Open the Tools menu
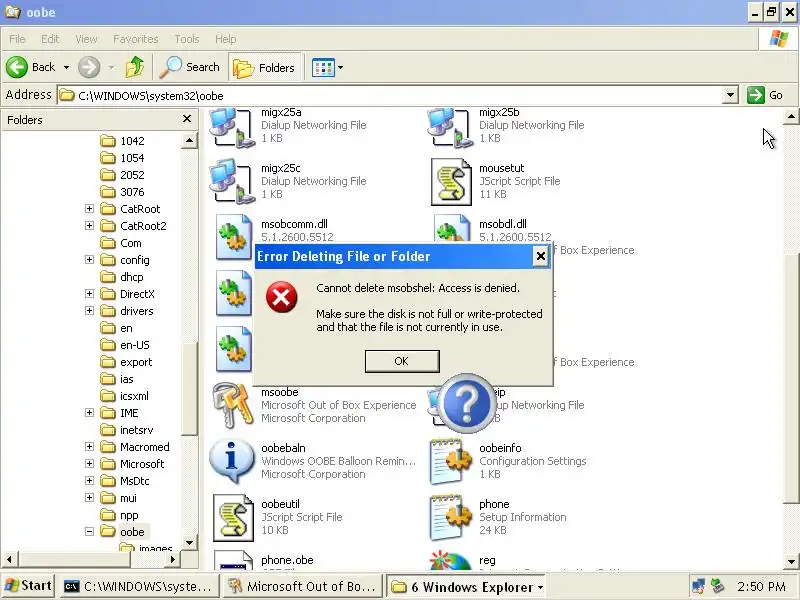The height and width of the screenshot is (600, 800). (187, 39)
